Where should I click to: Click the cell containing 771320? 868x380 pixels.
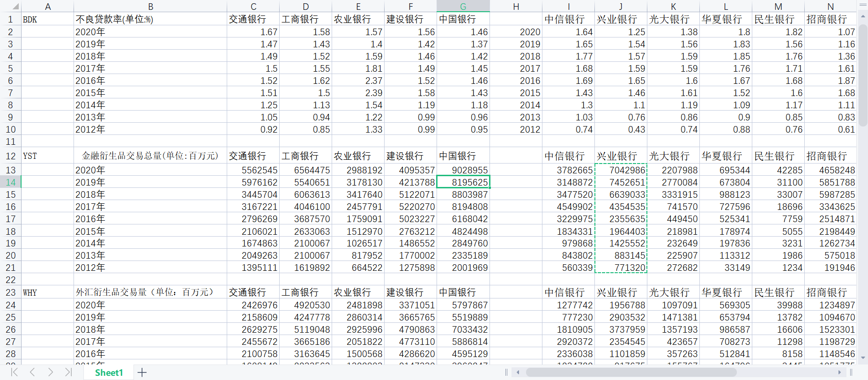pos(621,268)
